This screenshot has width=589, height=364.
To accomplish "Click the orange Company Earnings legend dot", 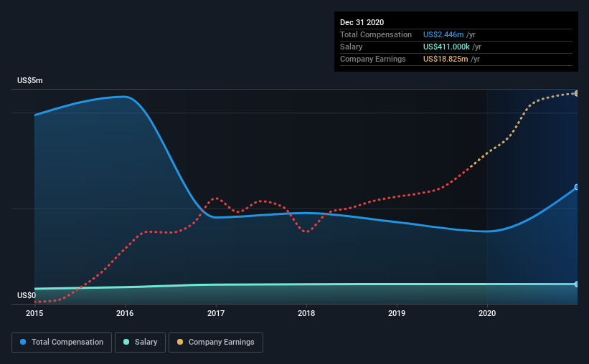I will 180,342.
